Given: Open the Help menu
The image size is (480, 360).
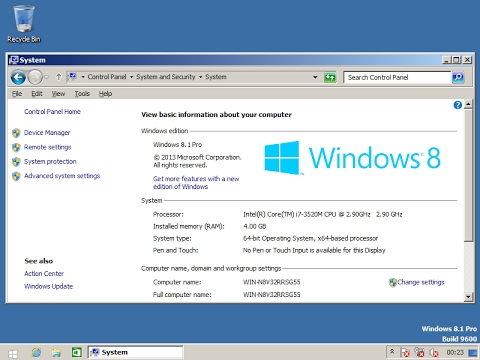Looking at the screenshot, I should point(105,94).
